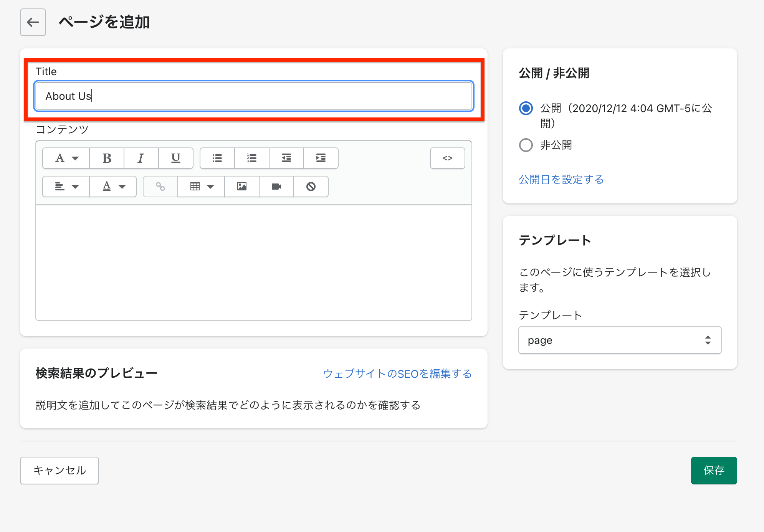Click the green 保存 button

click(x=713, y=470)
